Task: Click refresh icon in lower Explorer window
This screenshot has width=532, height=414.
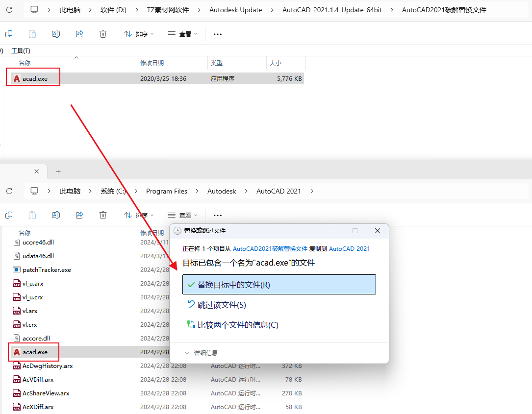Action: click(x=9, y=191)
